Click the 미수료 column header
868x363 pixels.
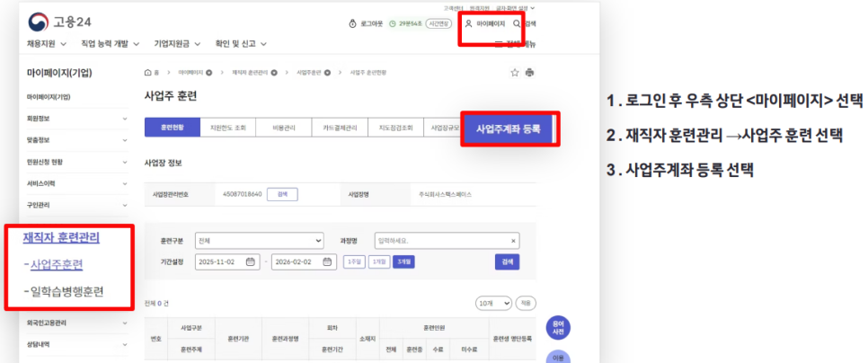pos(469,350)
